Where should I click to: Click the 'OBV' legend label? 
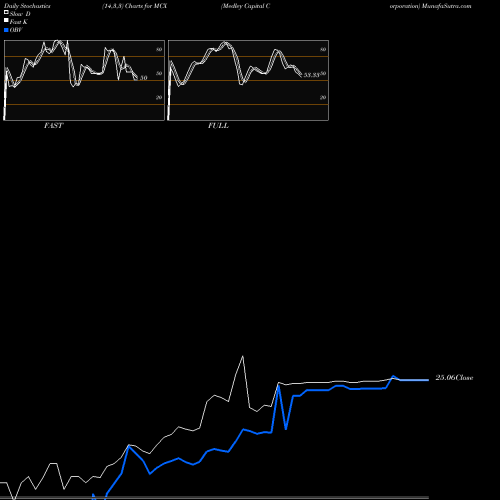(16, 30)
